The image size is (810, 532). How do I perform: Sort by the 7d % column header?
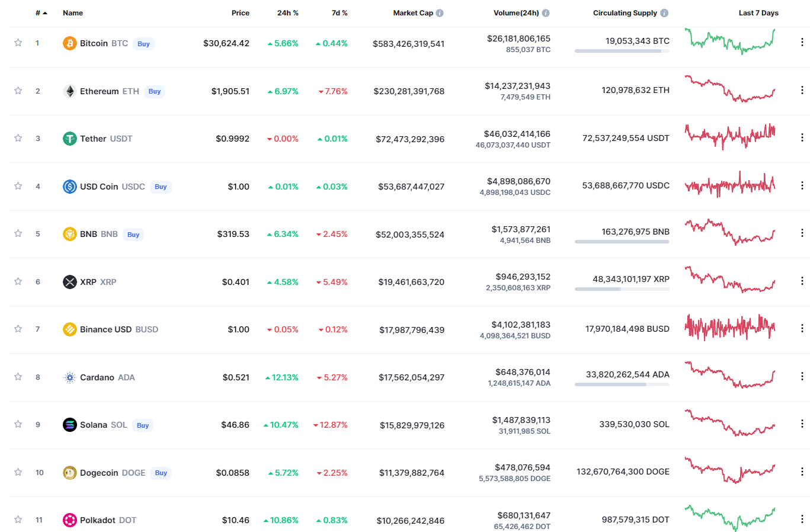(x=340, y=13)
